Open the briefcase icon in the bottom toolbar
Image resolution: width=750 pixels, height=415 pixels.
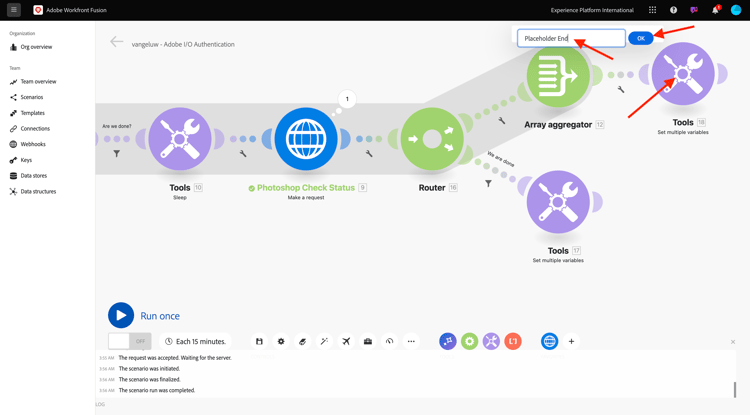click(368, 341)
